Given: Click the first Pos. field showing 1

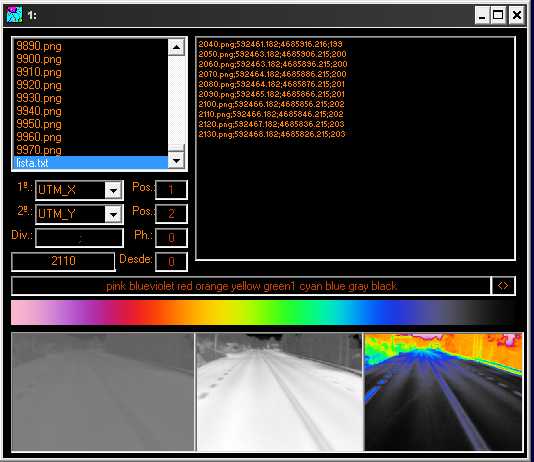Looking at the screenshot, I should pyautogui.click(x=171, y=190).
